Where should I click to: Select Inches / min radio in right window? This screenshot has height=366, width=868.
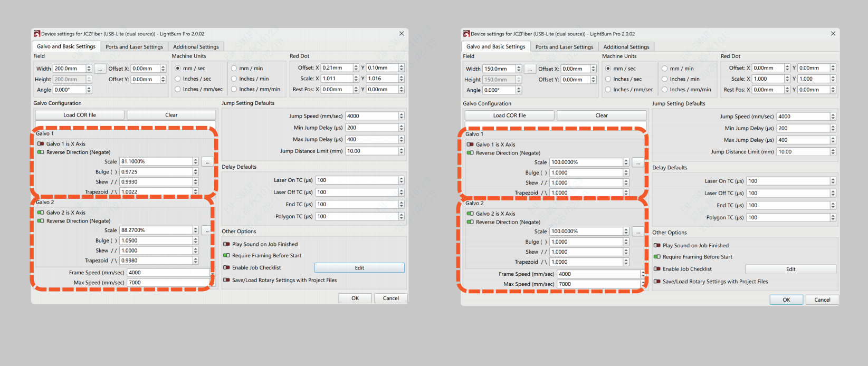(x=665, y=79)
